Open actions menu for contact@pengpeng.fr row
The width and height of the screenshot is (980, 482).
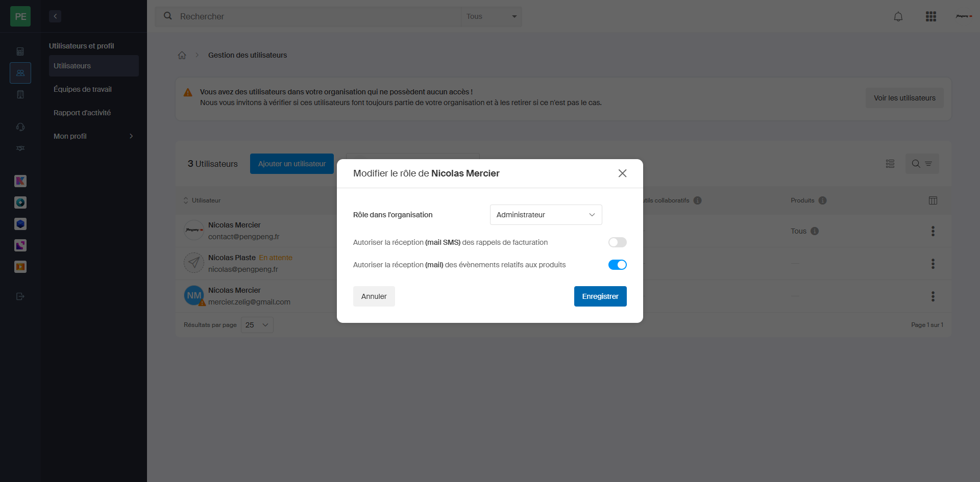[x=933, y=231]
